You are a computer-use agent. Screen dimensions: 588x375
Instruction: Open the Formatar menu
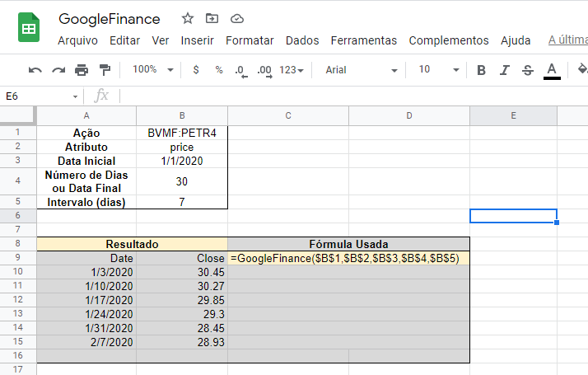coord(250,40)
